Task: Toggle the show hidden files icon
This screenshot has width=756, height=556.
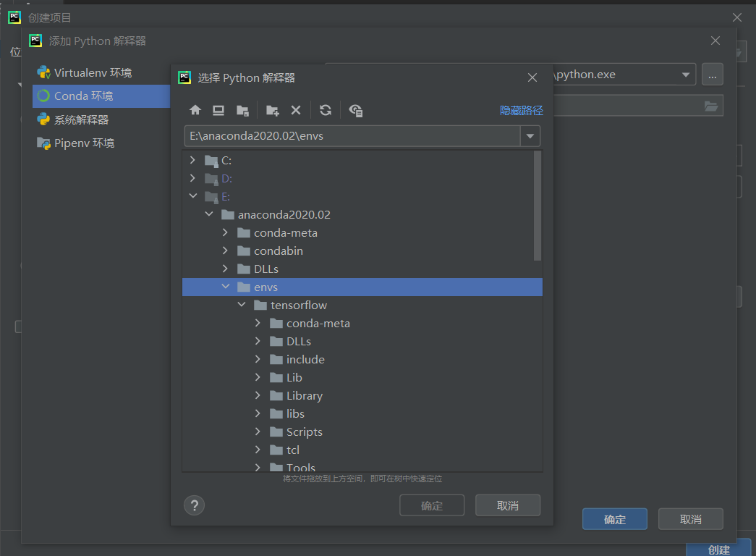Action: tap(355, 110)
